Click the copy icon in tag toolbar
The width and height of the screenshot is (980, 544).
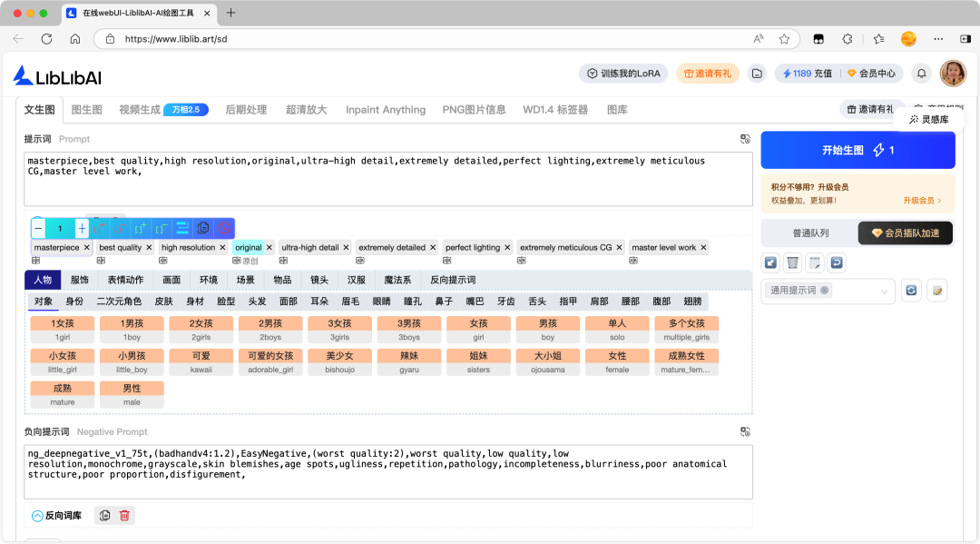[203, 228]
